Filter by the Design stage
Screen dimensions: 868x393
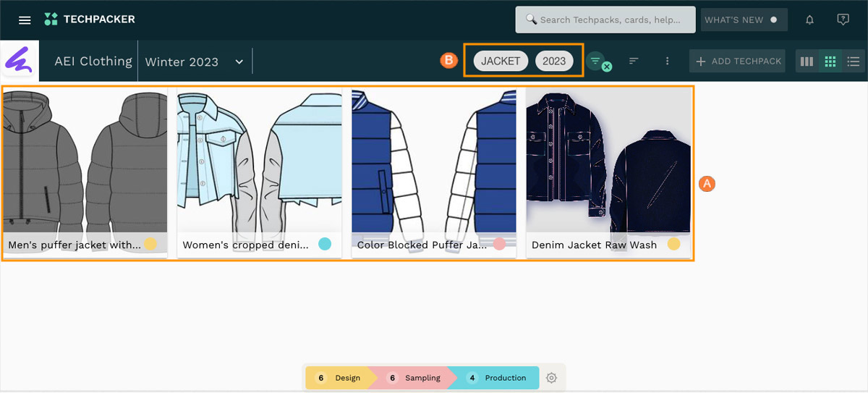[340, 378]
